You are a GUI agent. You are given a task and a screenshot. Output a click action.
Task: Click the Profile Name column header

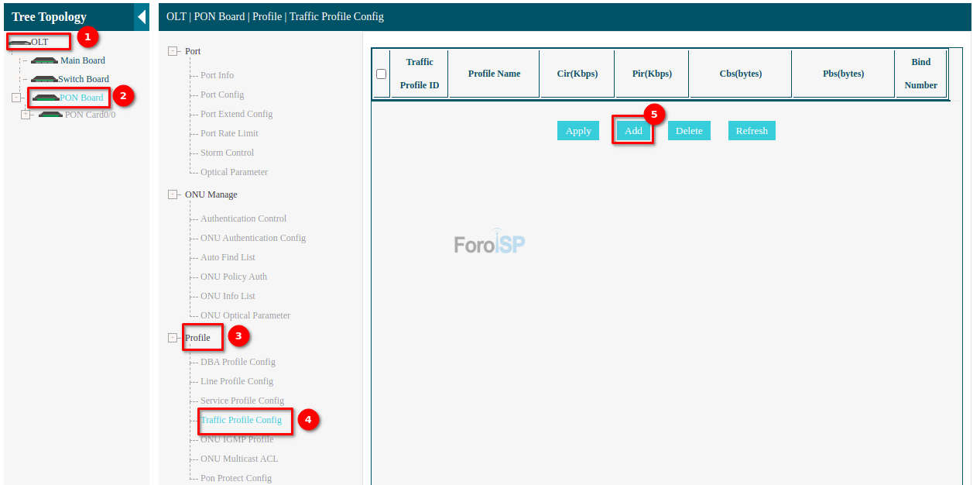click(494, 74)
